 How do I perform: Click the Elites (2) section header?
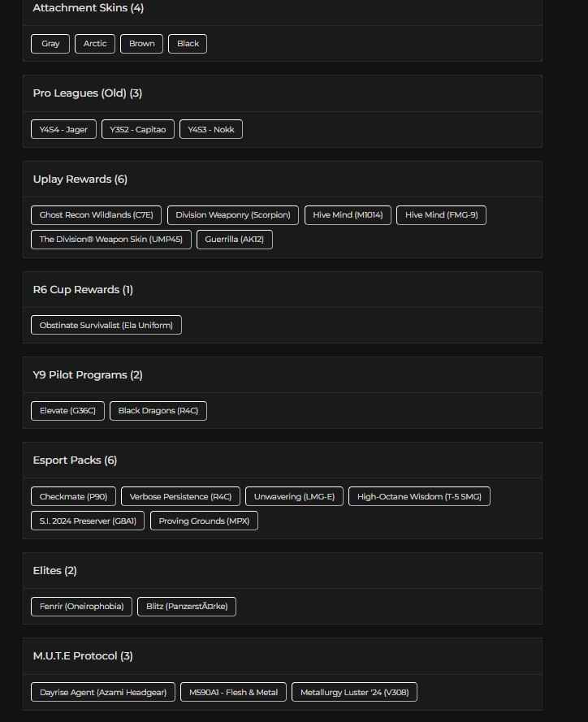coord(54,571)
